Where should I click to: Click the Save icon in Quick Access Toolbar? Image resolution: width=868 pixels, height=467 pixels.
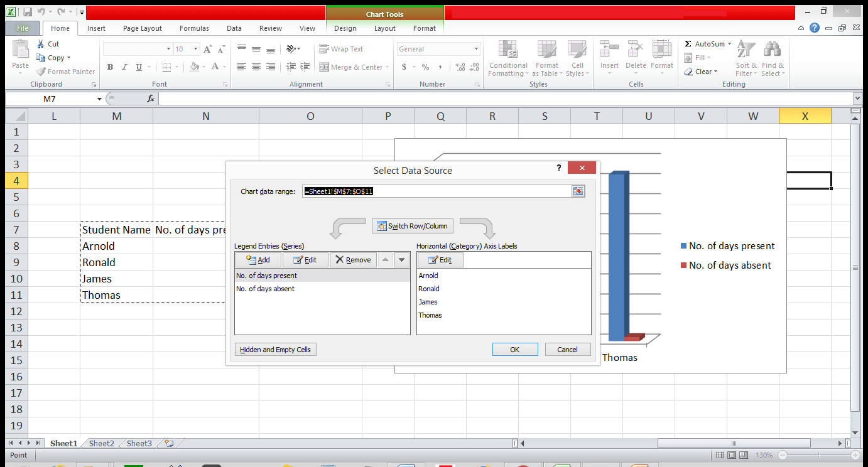[27, 12]
